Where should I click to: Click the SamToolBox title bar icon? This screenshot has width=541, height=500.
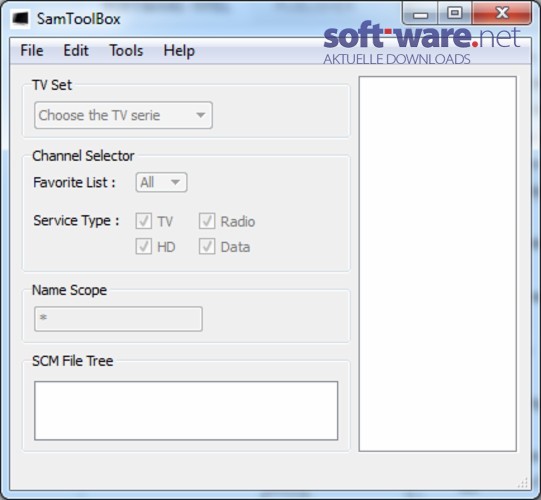click(x=20, y=18)
